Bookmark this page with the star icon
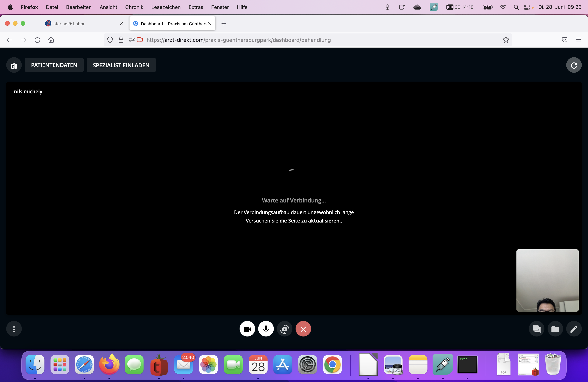Screen dimensions: 588x382 [x=506, y=40]
